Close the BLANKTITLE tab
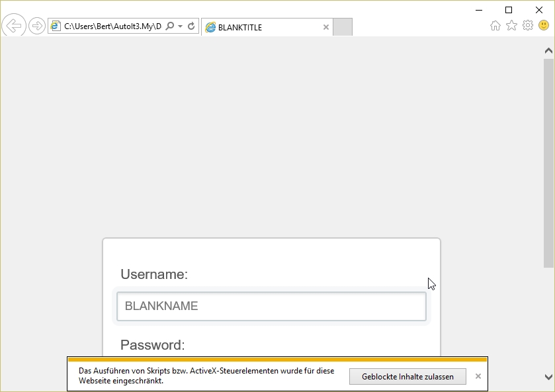This screenshot has height=392, width=555. (x=325, y=27)
